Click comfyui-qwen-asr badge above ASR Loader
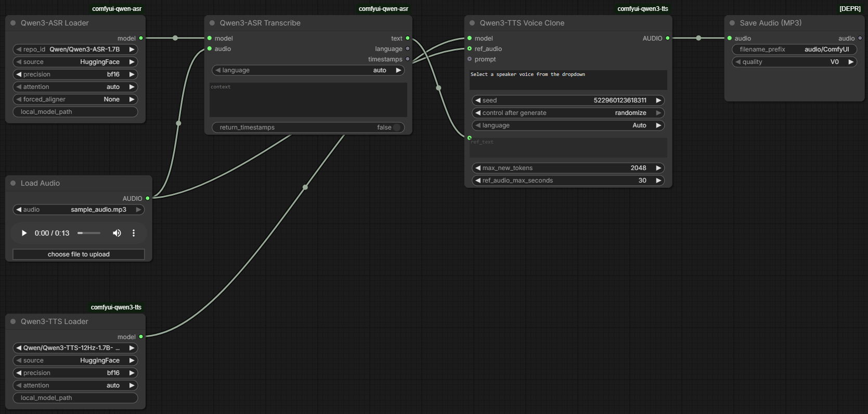Viewport: 868px width, 414px height. coord(116,9)
